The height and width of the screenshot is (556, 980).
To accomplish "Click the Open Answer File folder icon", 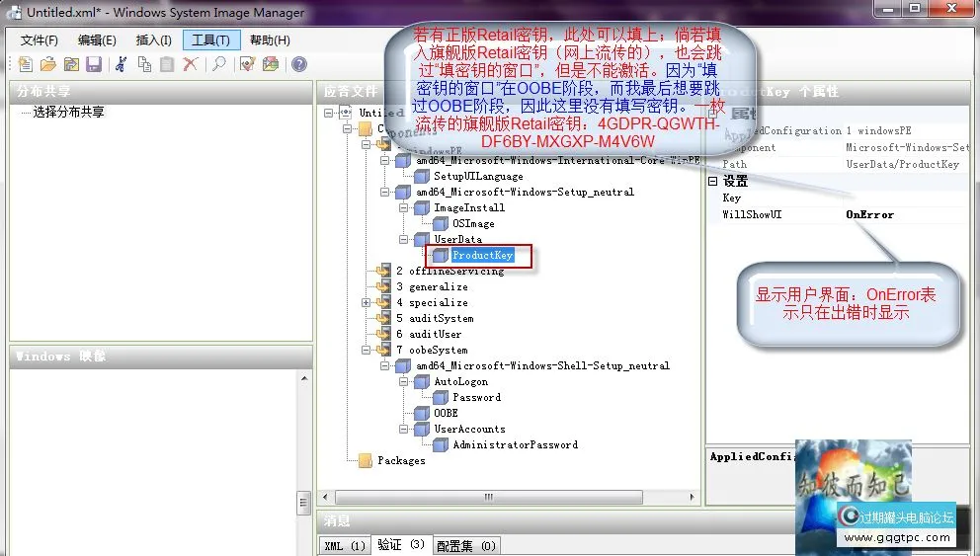I will click(x=48, y=64).
